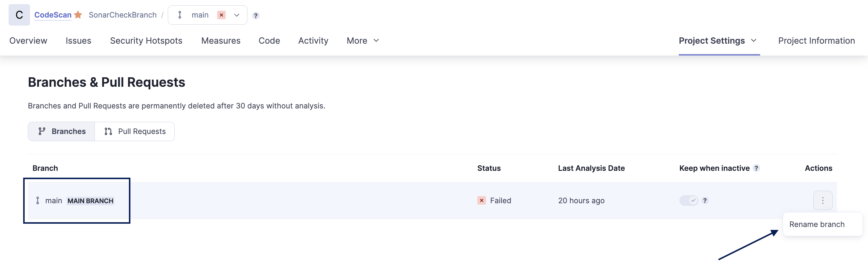The width and height of the screenshot is (868, 265).
Task: Click the main branch row name
Action: [53, 201]
